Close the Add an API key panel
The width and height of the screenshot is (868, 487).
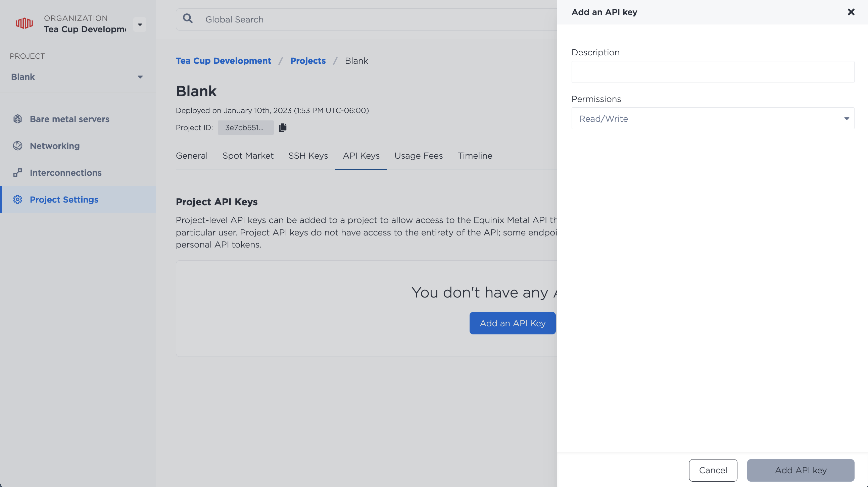point(851,12)
